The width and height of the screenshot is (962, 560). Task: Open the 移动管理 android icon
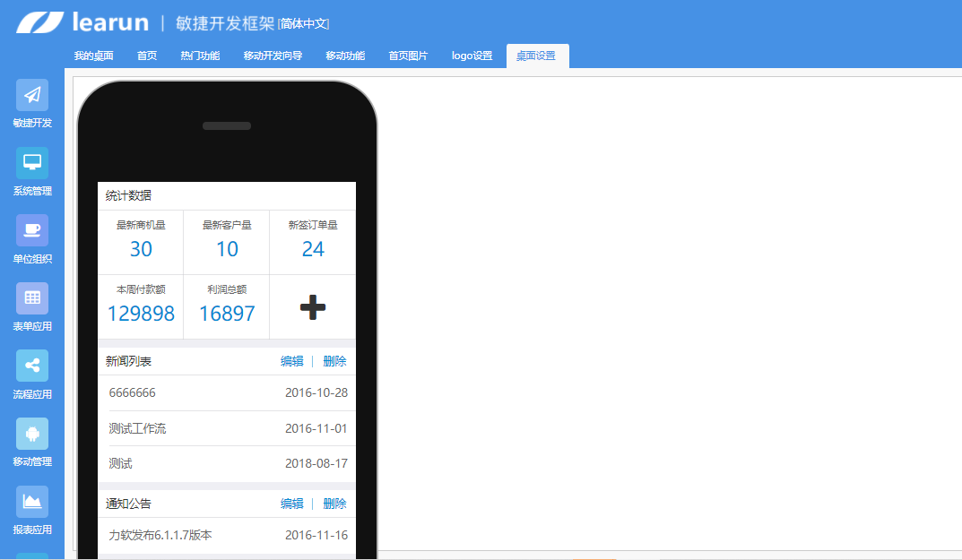32,434
